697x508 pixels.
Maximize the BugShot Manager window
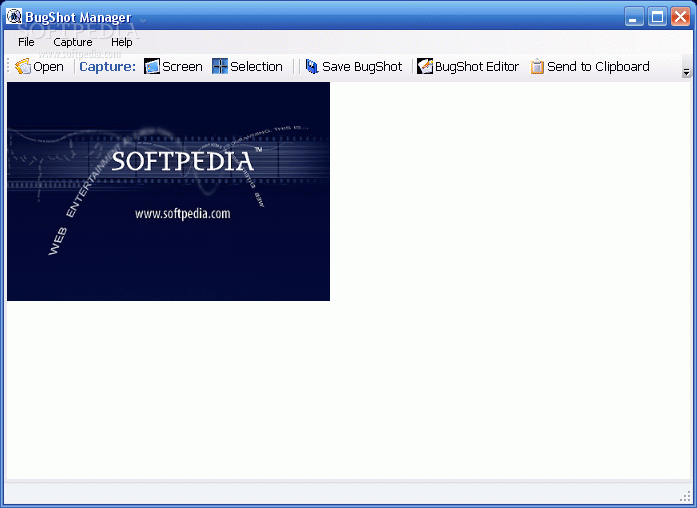pos(657,17)
